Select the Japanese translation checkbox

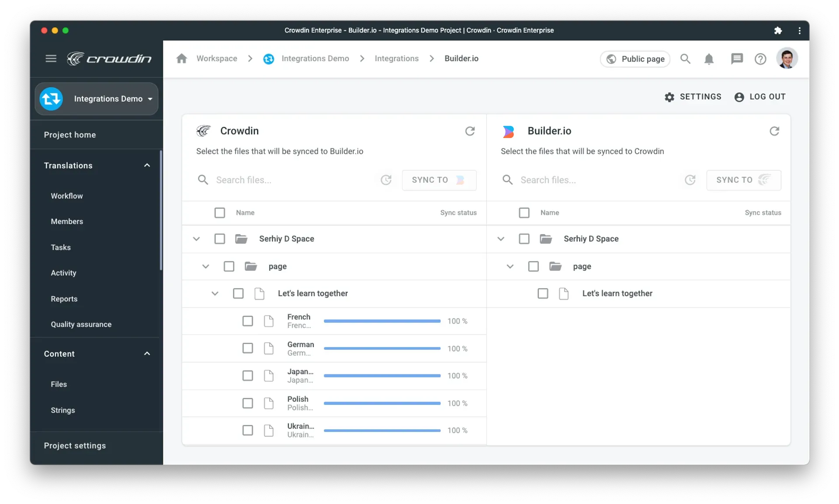pos(248,376)
